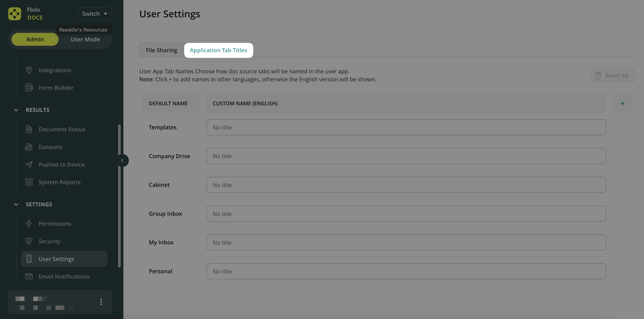
Task: Open Form Builder from sidebar icon
Action: (29, 88)
